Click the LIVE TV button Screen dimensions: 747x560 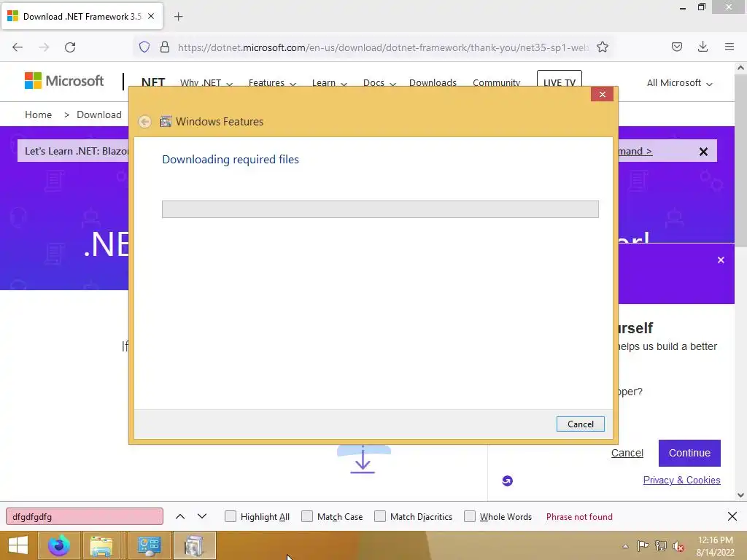coord(560,80)
